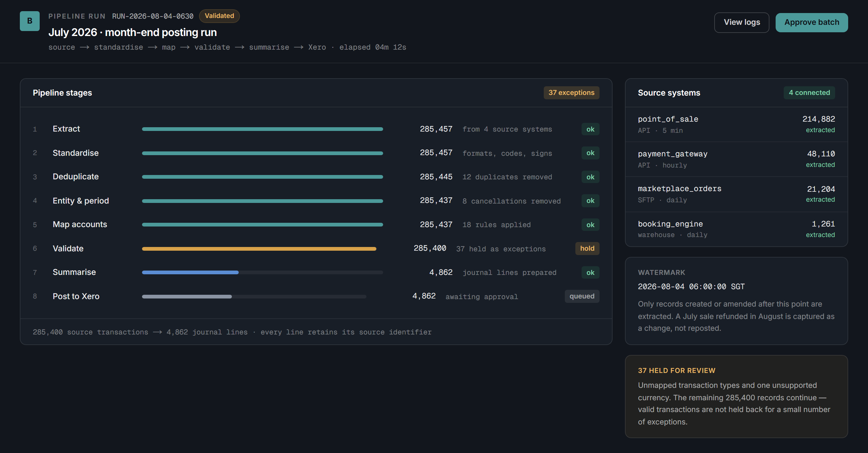
Task: Select '37 held as exceptions' note
Action: [x=501, y=249]
